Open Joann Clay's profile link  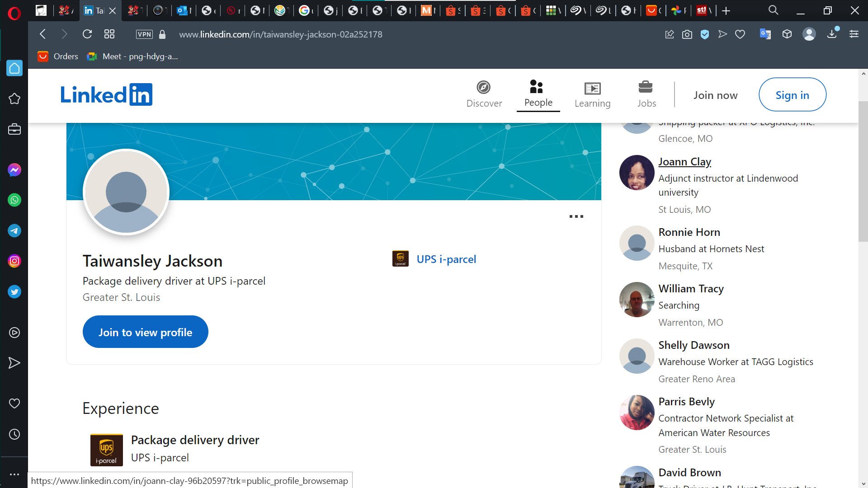pyautogui.click(x=684, y=162)
